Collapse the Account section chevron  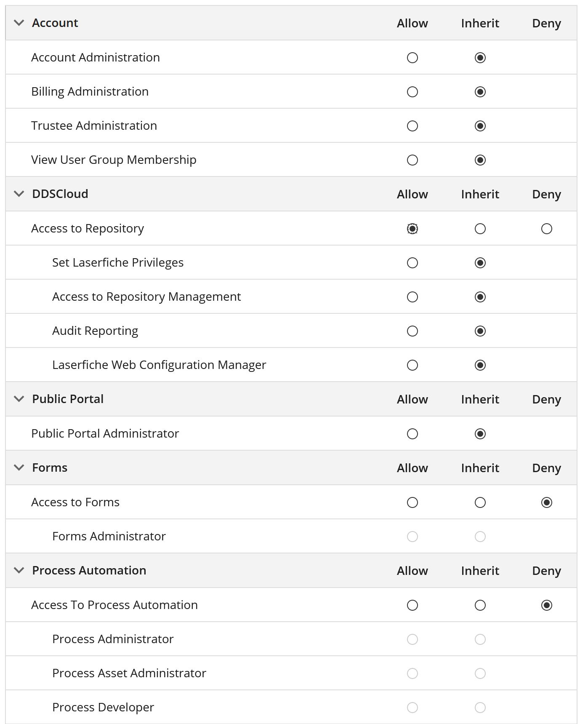click(x=19, y=23)
